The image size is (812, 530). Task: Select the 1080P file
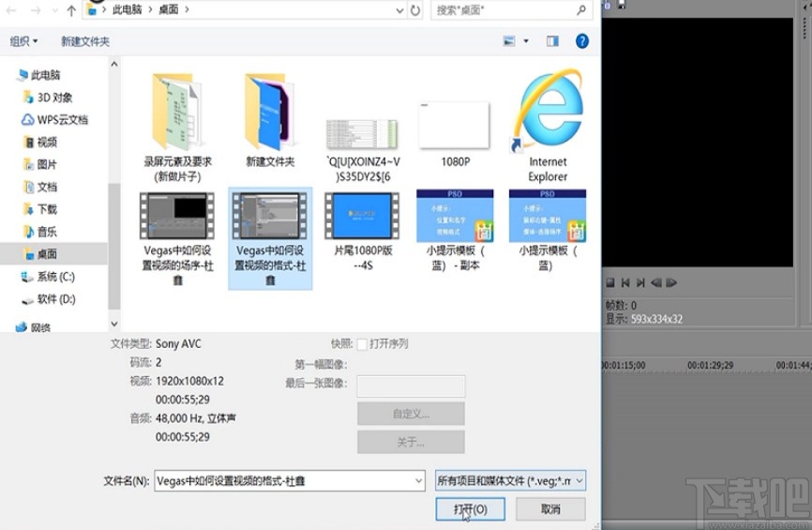455,135
